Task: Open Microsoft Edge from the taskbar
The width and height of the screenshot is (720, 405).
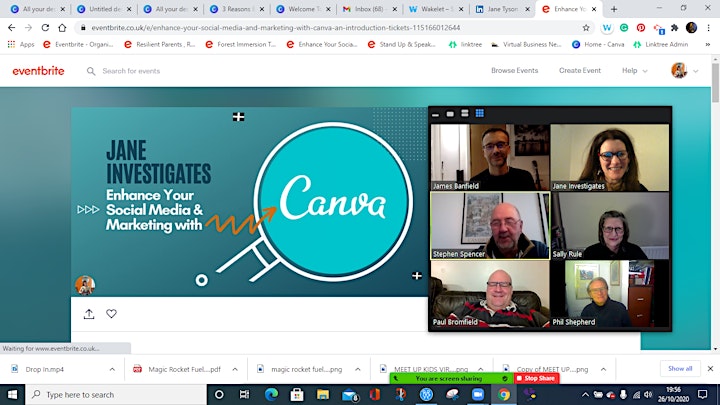Action: coord(271,394)
